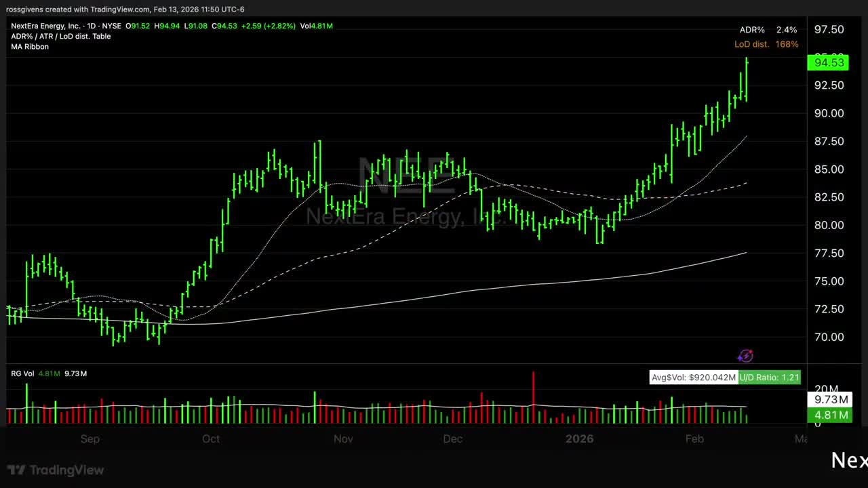The image size is (868, 488).
Task: Select the ADR% / ATR / LoD dist. Table indicator
Action: [x=60, y=36]
